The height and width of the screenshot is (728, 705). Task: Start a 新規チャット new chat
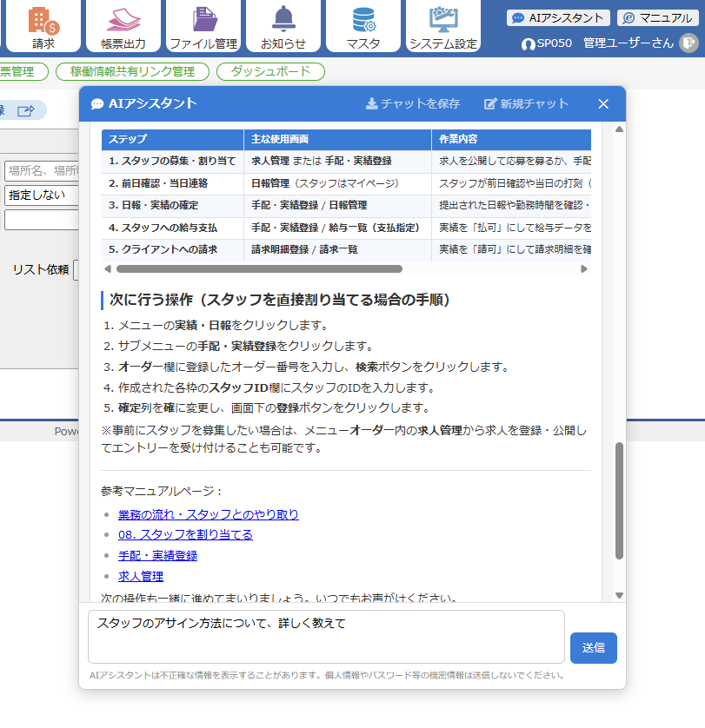527,103
